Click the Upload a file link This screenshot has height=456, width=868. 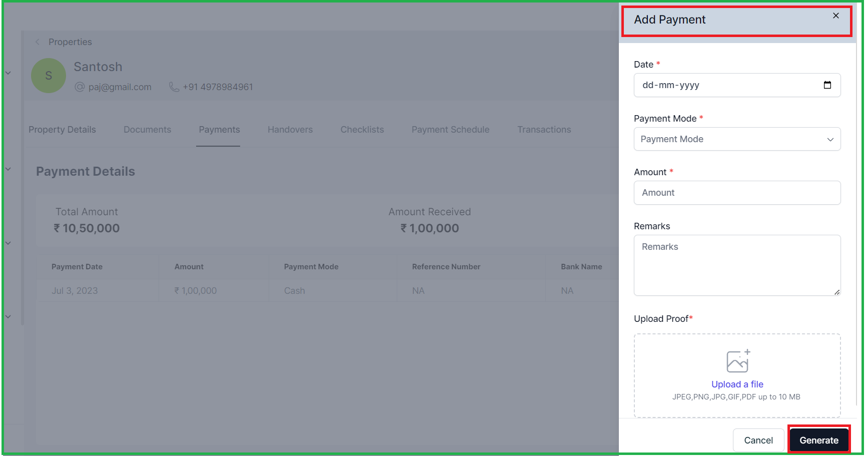point(737,384)
